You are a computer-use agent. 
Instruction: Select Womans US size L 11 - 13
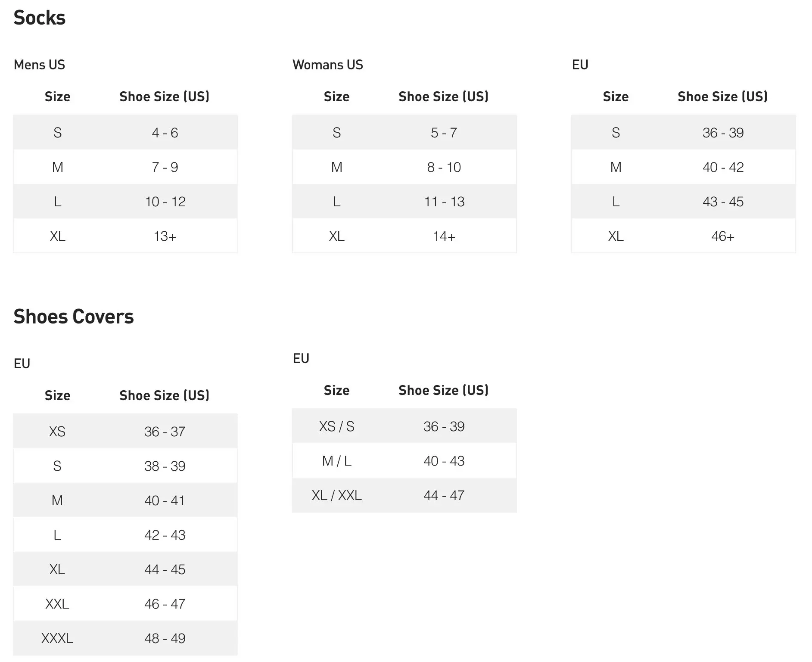point(404,201)
